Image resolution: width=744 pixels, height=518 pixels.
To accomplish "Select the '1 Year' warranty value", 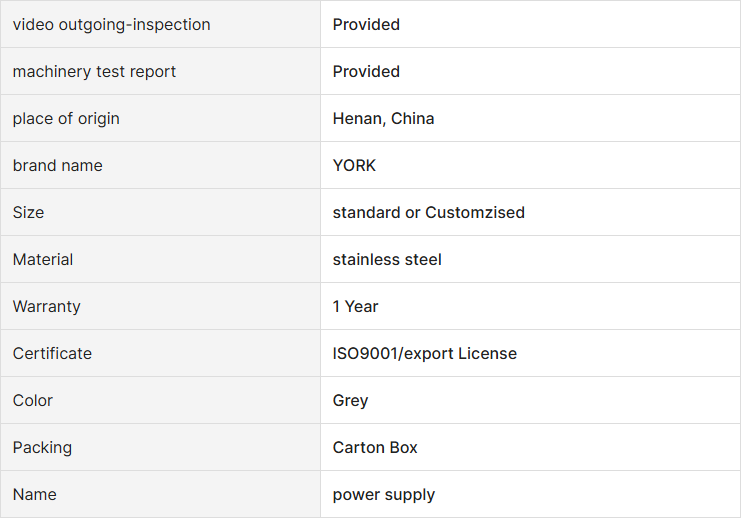I will (355, 306).
